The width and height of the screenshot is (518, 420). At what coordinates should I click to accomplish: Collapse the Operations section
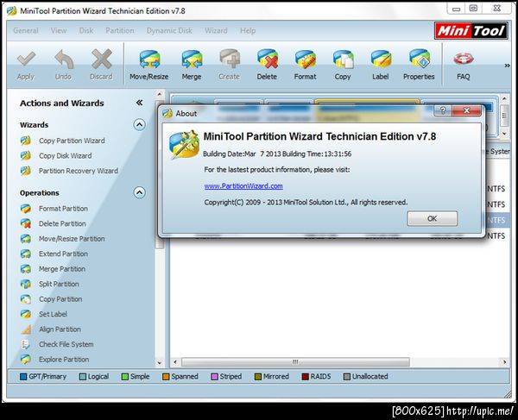[139, 192]
